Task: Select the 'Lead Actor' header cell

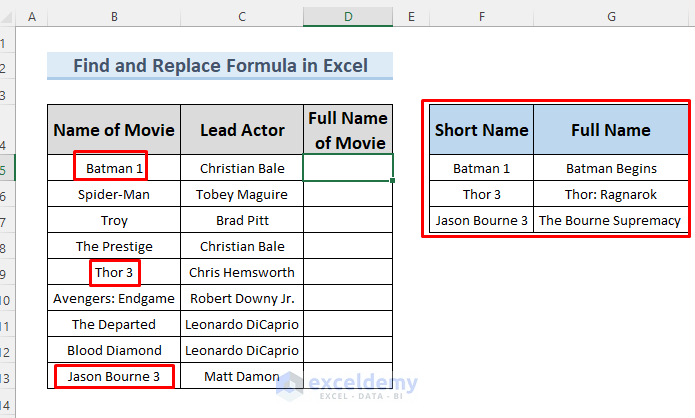Action: pyautogui.click(x=242, y=130)
